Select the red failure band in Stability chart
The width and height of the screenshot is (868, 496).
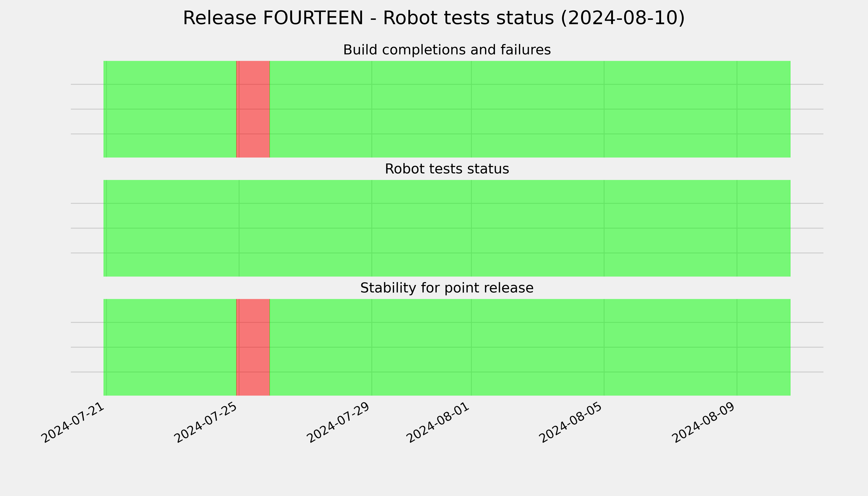click(x=253, y=347)
